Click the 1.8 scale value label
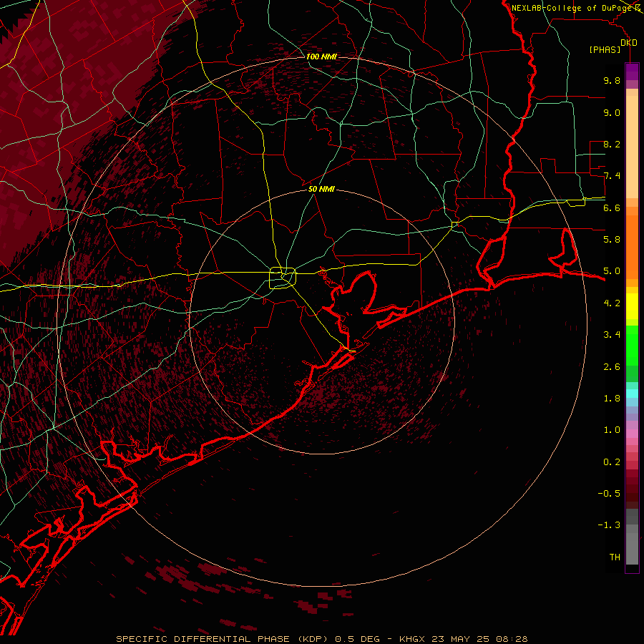 click(612, 399)
